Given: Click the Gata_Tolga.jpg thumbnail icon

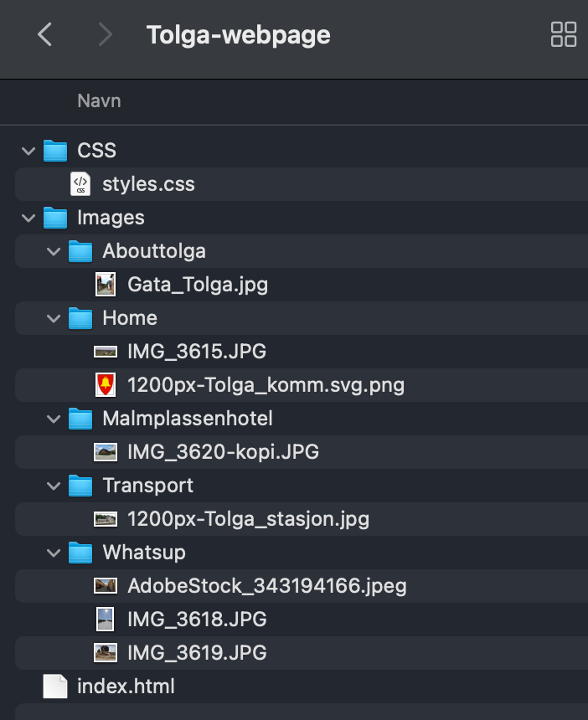Looking at the screenshot, I should [x=106, y=285].
